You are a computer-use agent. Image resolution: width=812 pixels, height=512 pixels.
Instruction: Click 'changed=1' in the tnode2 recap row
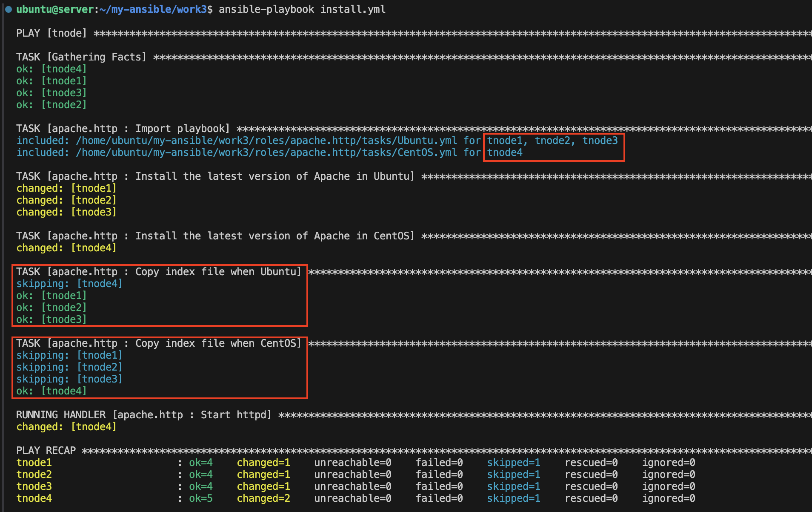point(263,475)
